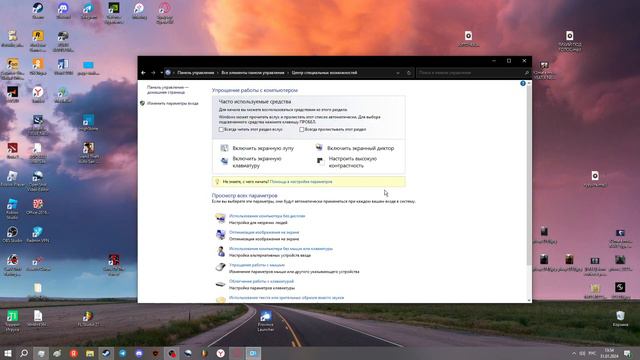
Task: Expand the chevron after 'Все элементы панели управления'
Action: 288,73
